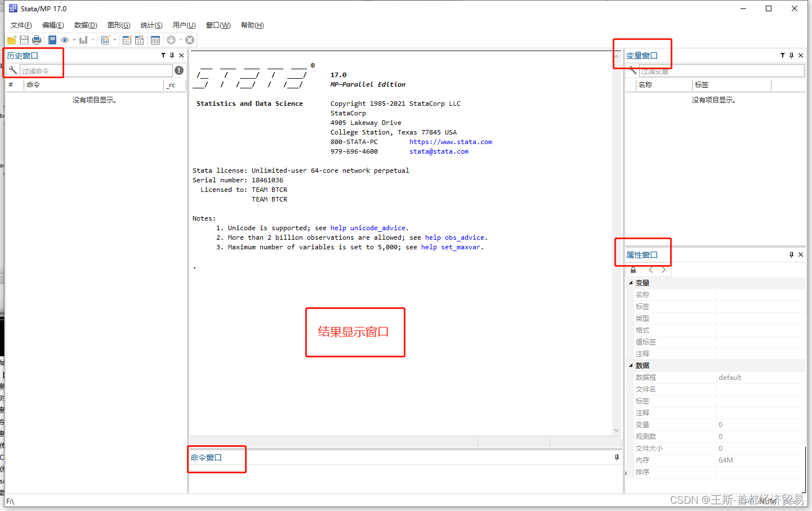The width and height of the screenshot is (812, 511).
Task: Click the 名称 column header in Variables
Action: click(x=663, y=85)
